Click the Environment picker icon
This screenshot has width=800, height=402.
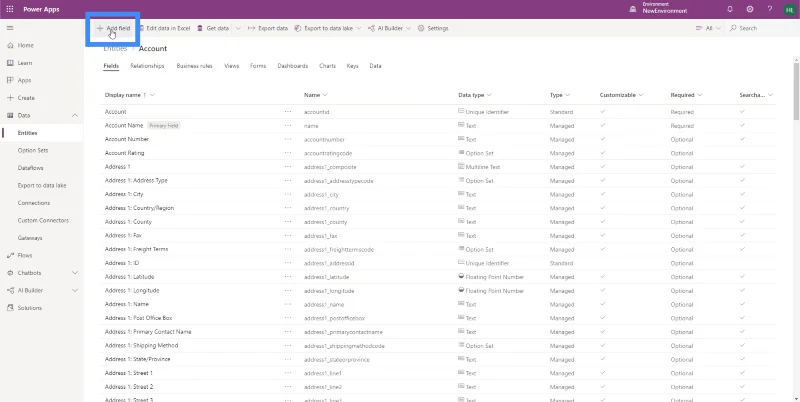[633, 9]
